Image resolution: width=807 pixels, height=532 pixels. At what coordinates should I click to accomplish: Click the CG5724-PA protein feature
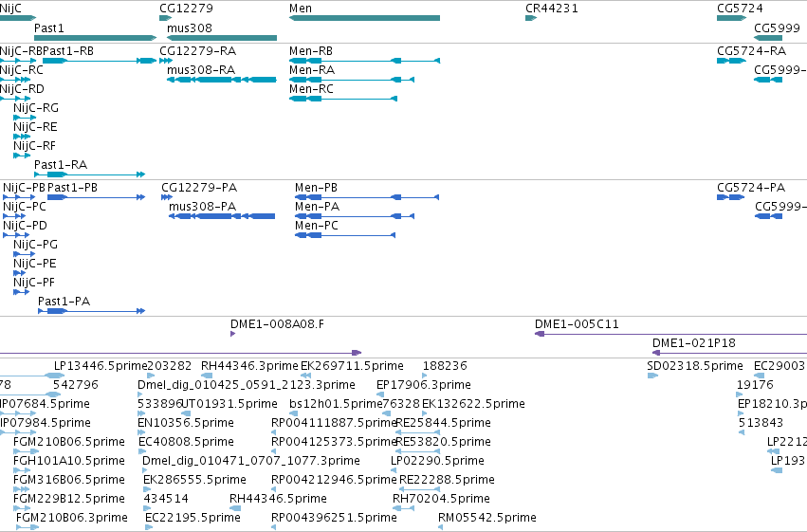pyautogui.click(x=731, y=197)
